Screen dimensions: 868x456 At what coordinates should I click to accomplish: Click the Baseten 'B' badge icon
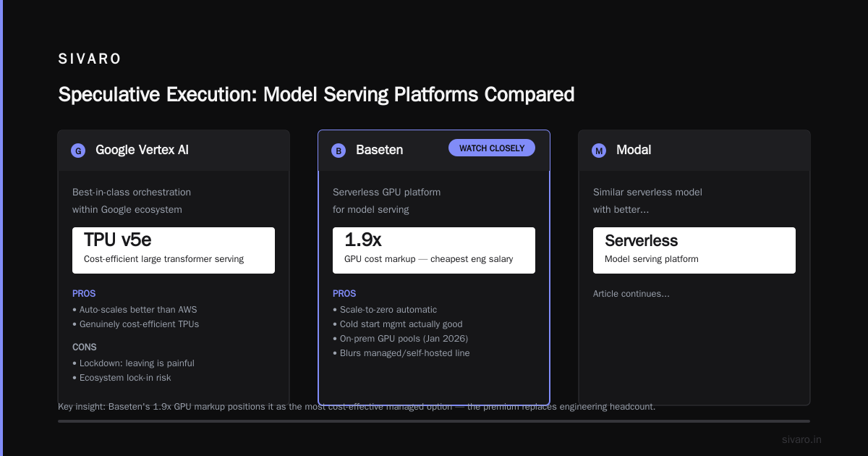[x=339, y=151]
